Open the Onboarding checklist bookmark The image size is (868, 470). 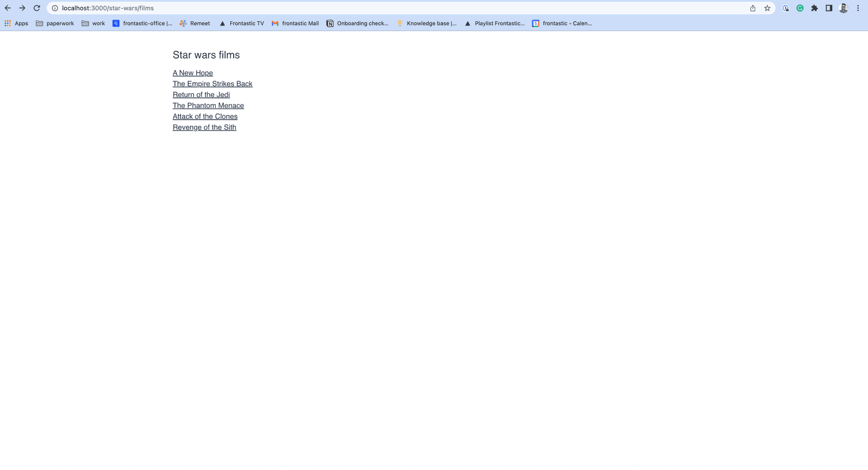coord(357,24)
